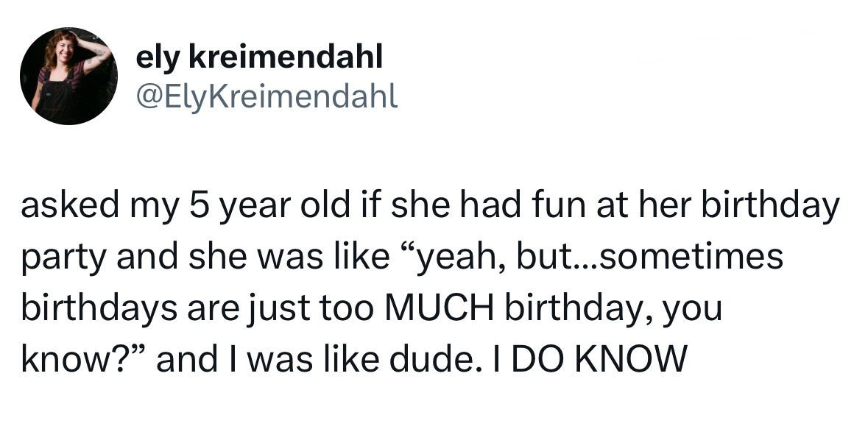Open the @ElyKreimendahl handle link
The width and height of the screenshot is (868, 429).
pos(267,96)
